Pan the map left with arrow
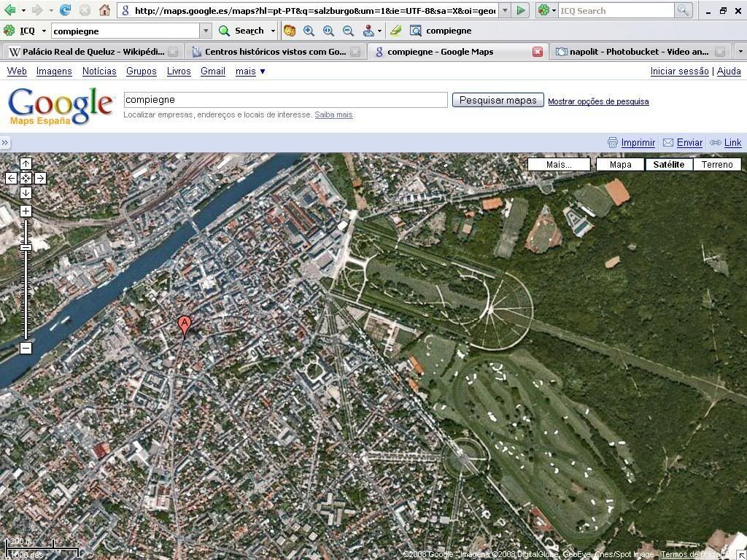Image resolution: width=747 pixels, height=560 pixels. tap(11, 178)
